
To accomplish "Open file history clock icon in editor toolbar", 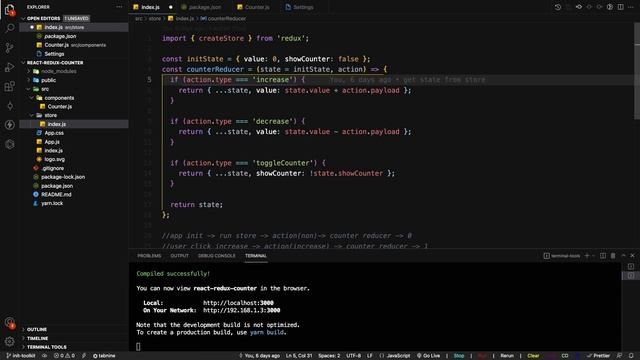I will [x=558, y=7].
